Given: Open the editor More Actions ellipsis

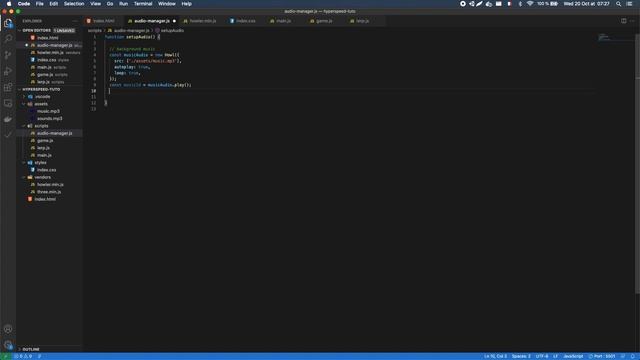Looking at the screenshot, I should [x=632, y=21].
